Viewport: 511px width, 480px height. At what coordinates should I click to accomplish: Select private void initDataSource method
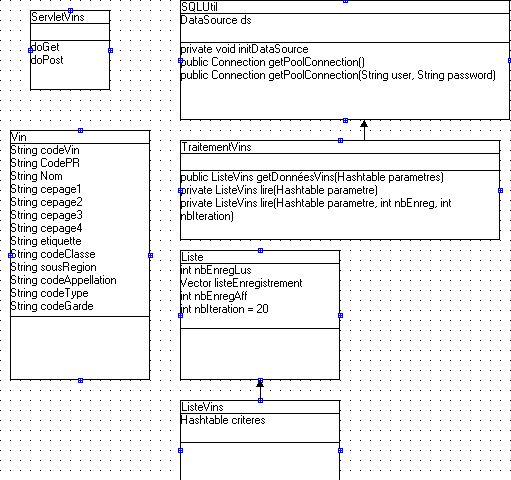click(x=244, y=49)
